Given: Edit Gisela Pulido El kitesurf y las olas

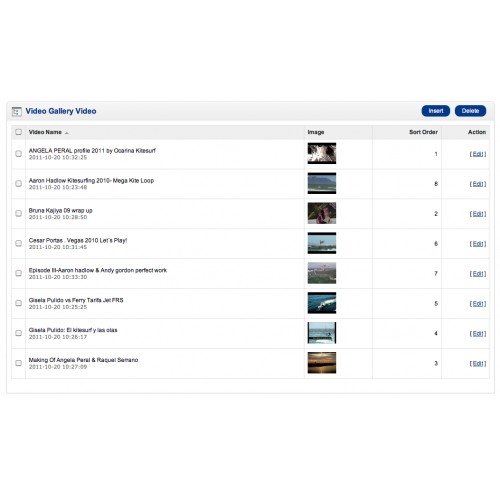Looking at the screenshot, I should (x=478, y=334).
